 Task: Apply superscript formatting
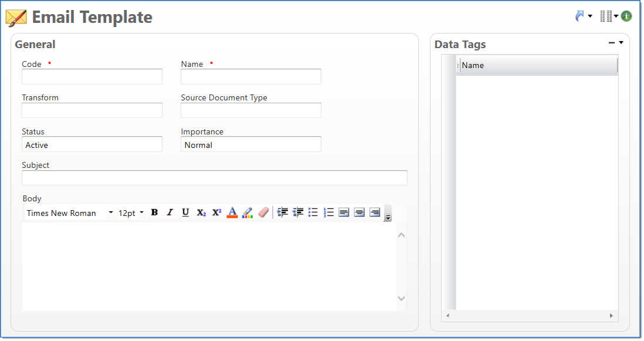(x=216, y=212)
